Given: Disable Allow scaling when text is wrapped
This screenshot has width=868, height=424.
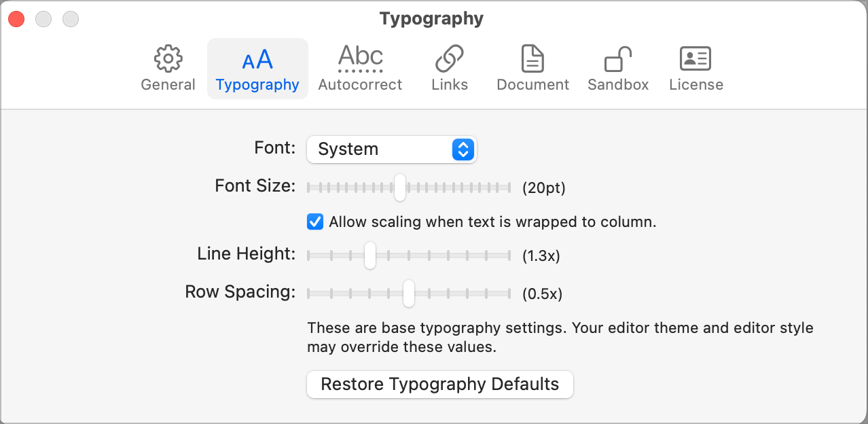Looking at the screenshot, I should pyautogui.click(x=315, y=222).
